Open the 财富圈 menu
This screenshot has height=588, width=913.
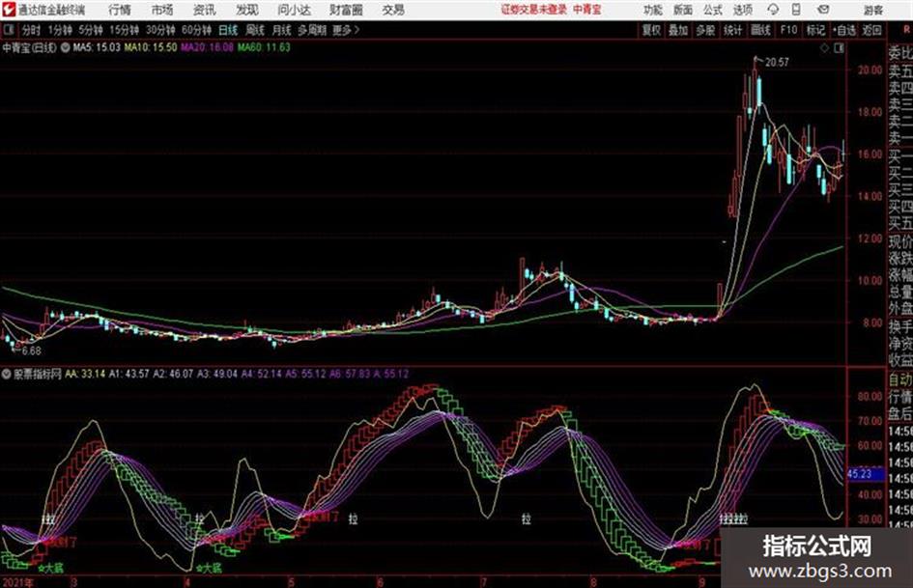coord(346,10)
